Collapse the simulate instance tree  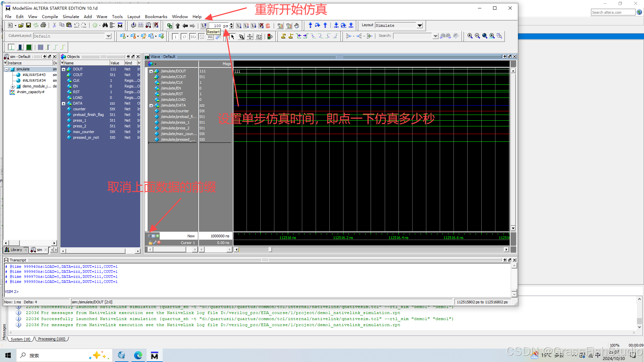pyautogui.click(x=7, y=69)
